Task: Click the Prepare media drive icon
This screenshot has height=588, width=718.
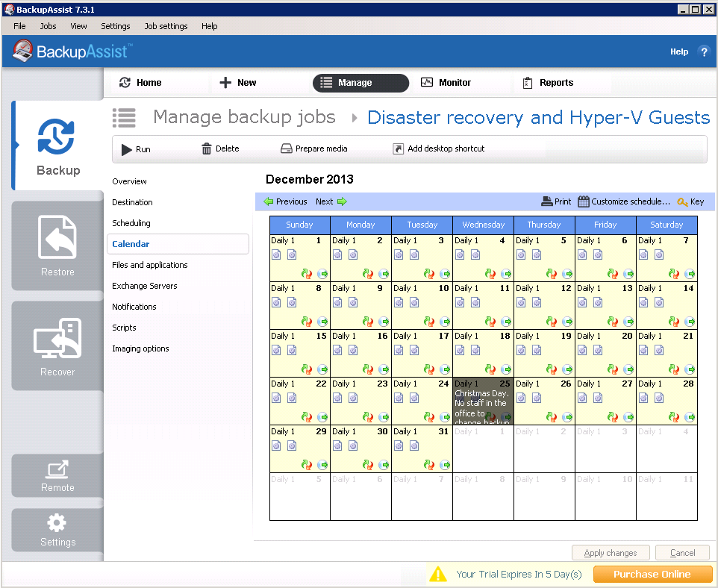Action: point(286,148)
